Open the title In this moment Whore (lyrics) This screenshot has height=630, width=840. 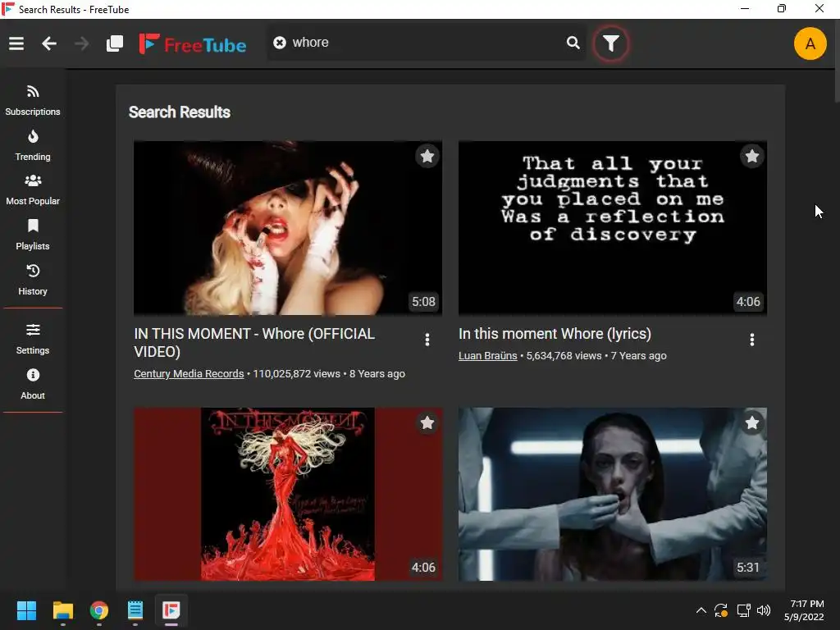[555, 334]
